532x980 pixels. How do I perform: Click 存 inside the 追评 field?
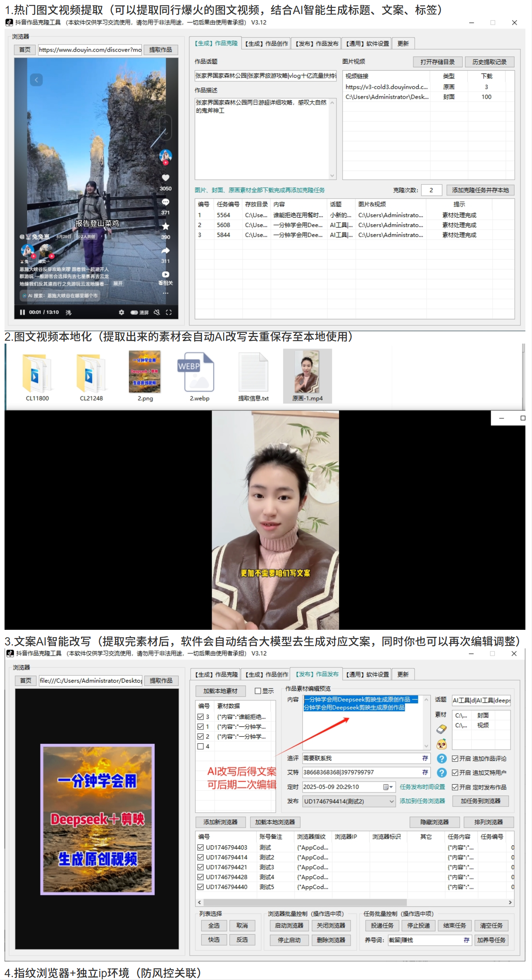point(425,758)
